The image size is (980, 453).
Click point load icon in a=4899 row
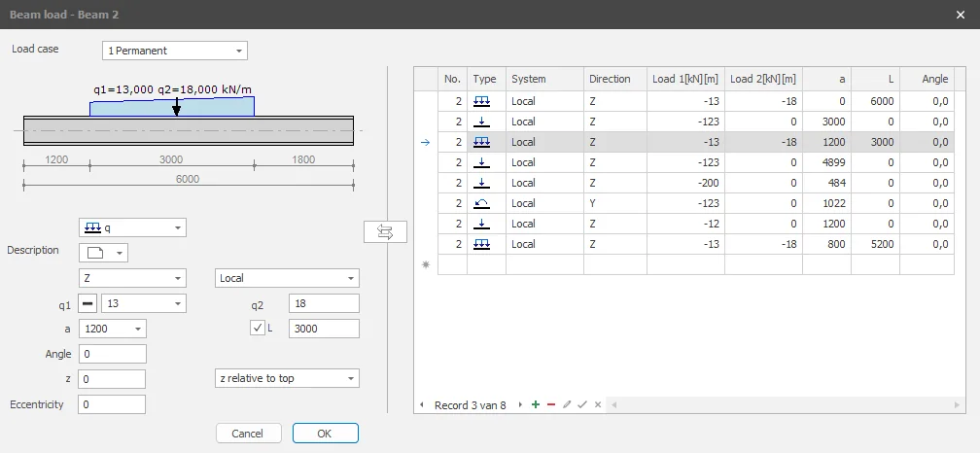point(482,162)
